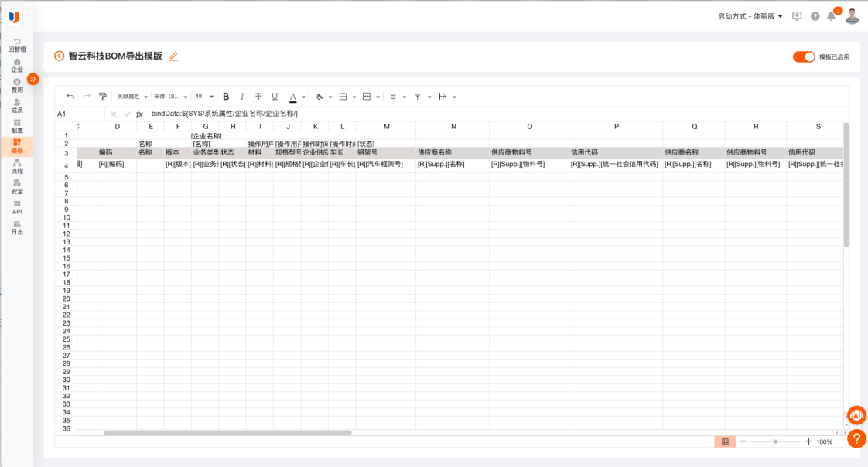Click the download icon in header

(797, 16)
